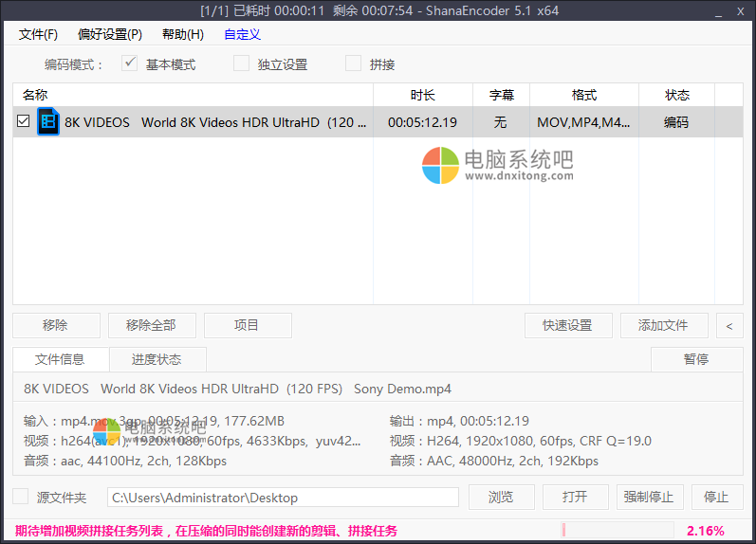The height and width of the screenshot is (544, 756).
Task: Click the 停止 button
Action: tap(717, 497)
